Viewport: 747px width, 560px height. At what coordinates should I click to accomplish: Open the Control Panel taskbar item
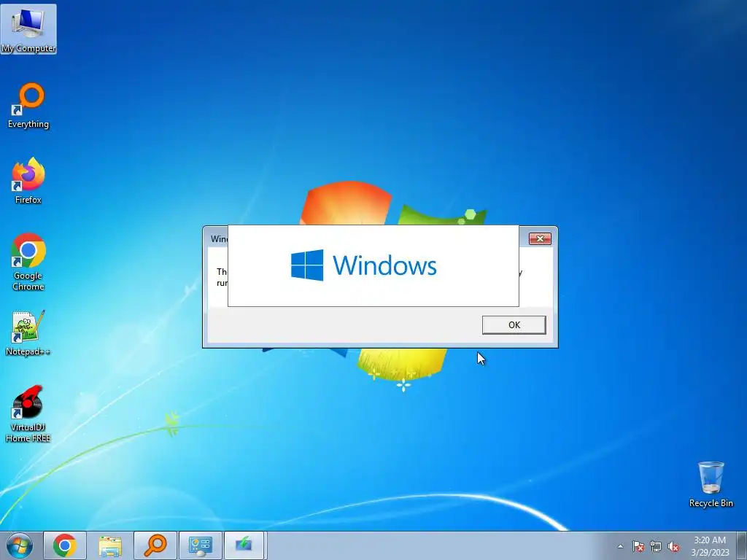(200, 545)
